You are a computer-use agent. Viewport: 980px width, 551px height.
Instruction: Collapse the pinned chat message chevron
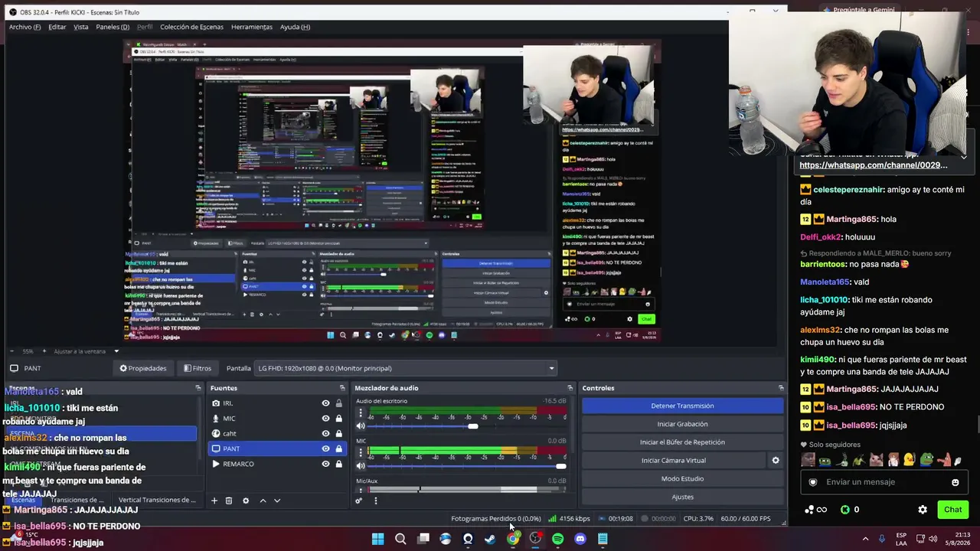(963, 157)
